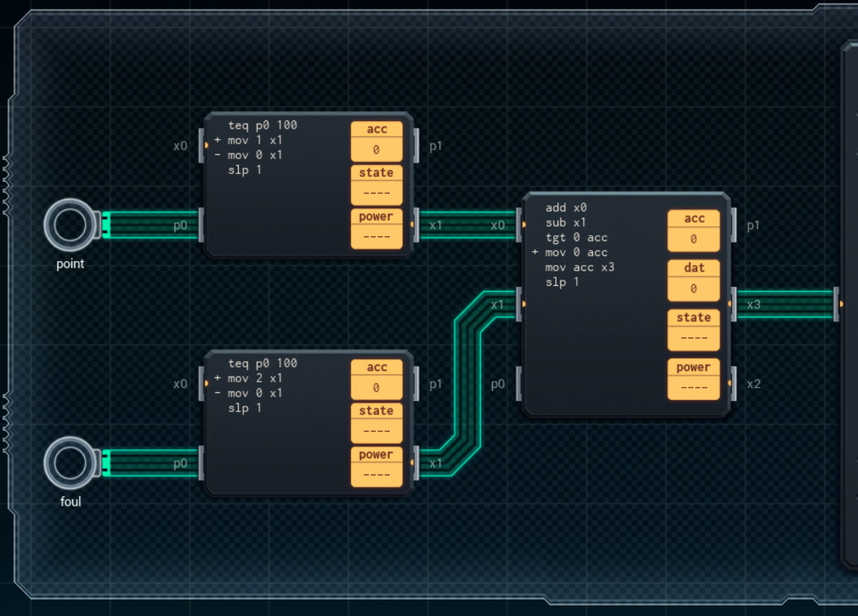This screenshot has height=616, width=858.
Task: Click the "mov 2 x1" code line
Action: coord(254,378)
